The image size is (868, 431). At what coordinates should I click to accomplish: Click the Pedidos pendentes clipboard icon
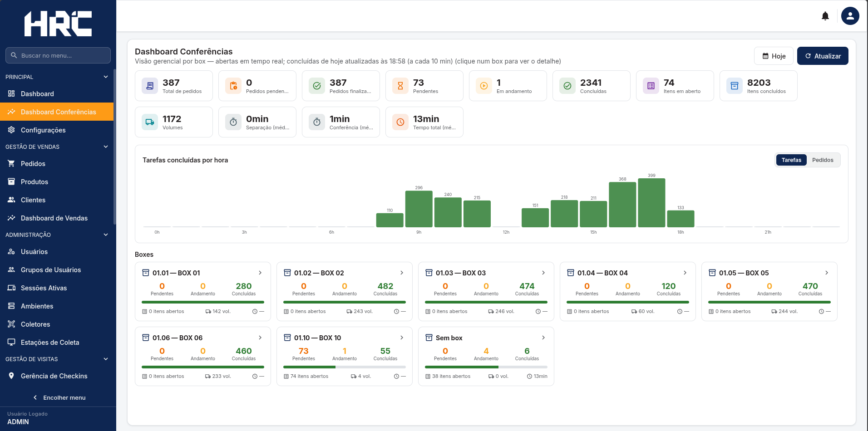pos(233,86)
